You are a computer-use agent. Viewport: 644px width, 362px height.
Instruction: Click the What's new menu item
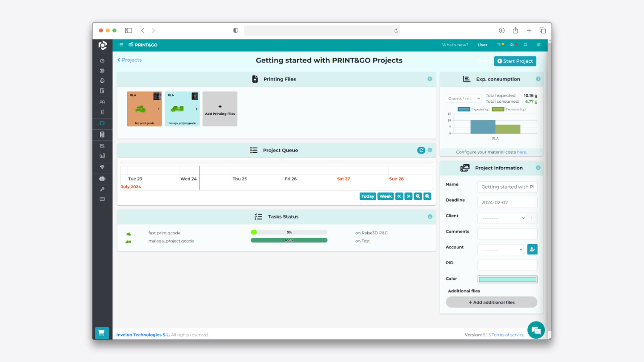click(455, 44)
